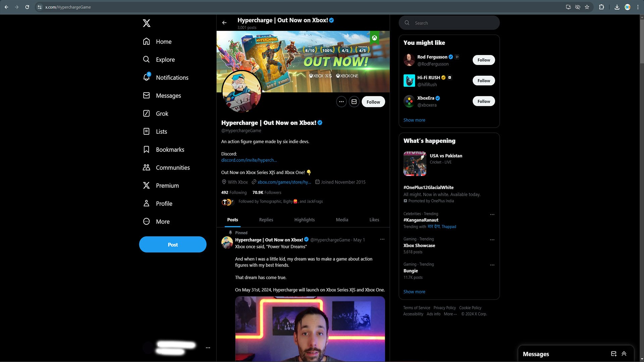This screenshot has width=644, height=362.
Task: Follow XboxEra
Action: pos(484,101)
